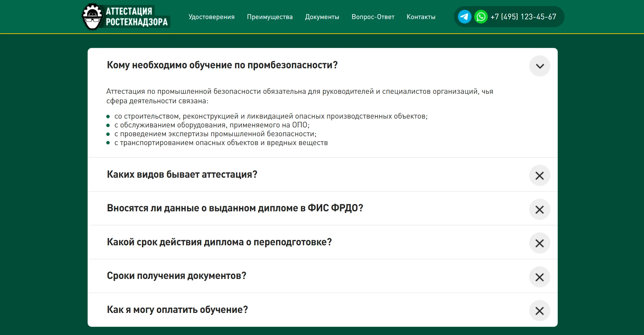644x335 pixels.
Task: Select the Вопрос-Ответ menu item
Action: (x=373, y=17)
